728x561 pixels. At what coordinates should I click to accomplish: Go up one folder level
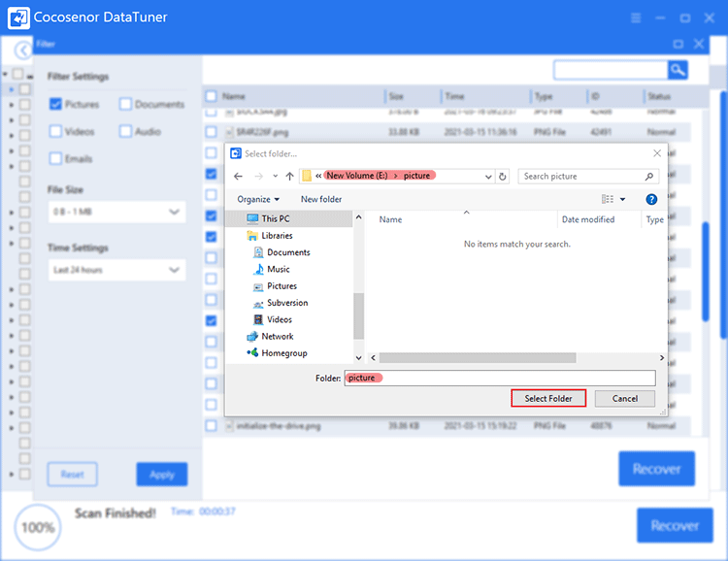289,176
